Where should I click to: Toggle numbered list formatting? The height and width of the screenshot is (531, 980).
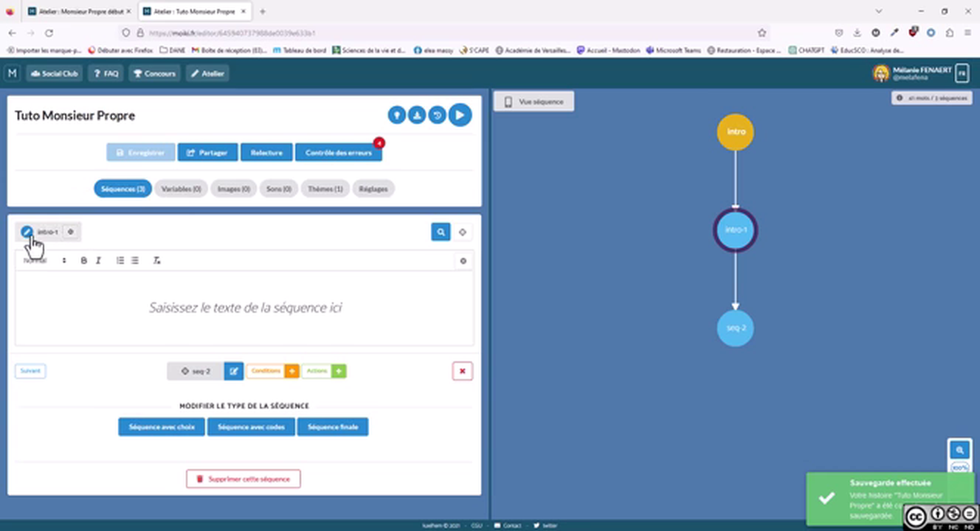pyautogui.click(x=120, y=260)
